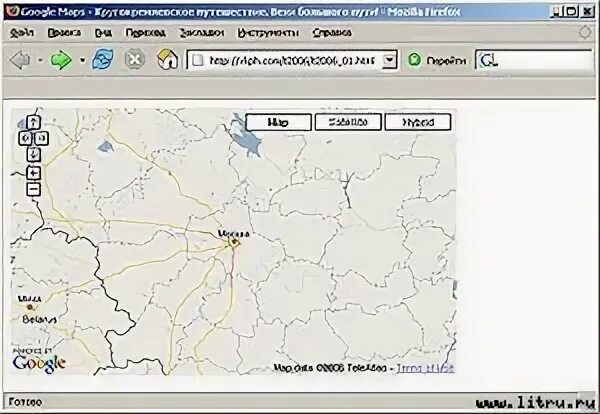Expand the address bar URL dropdown

(390, 60)
